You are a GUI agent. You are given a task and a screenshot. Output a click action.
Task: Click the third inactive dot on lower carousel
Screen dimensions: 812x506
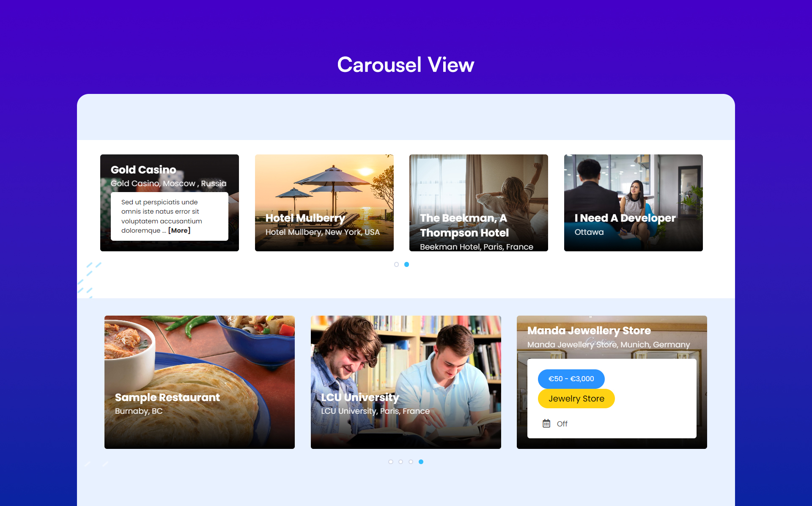[x=411, y=462]
